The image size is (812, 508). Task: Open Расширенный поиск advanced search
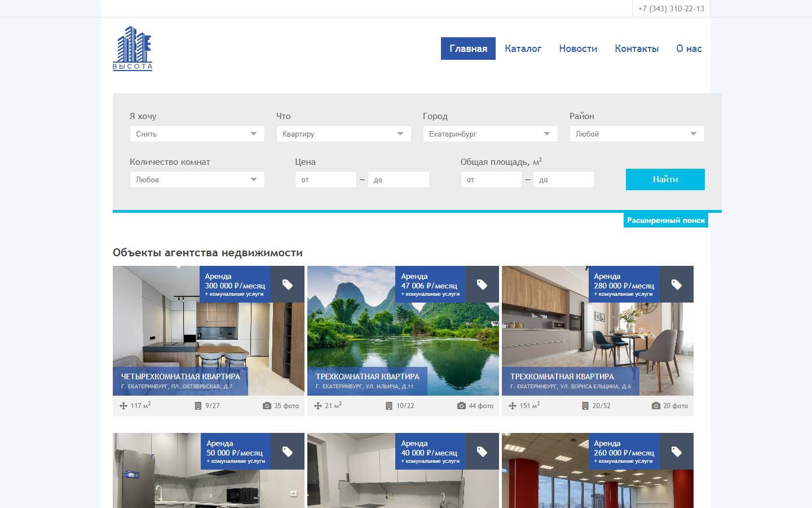tap(666, 220)
